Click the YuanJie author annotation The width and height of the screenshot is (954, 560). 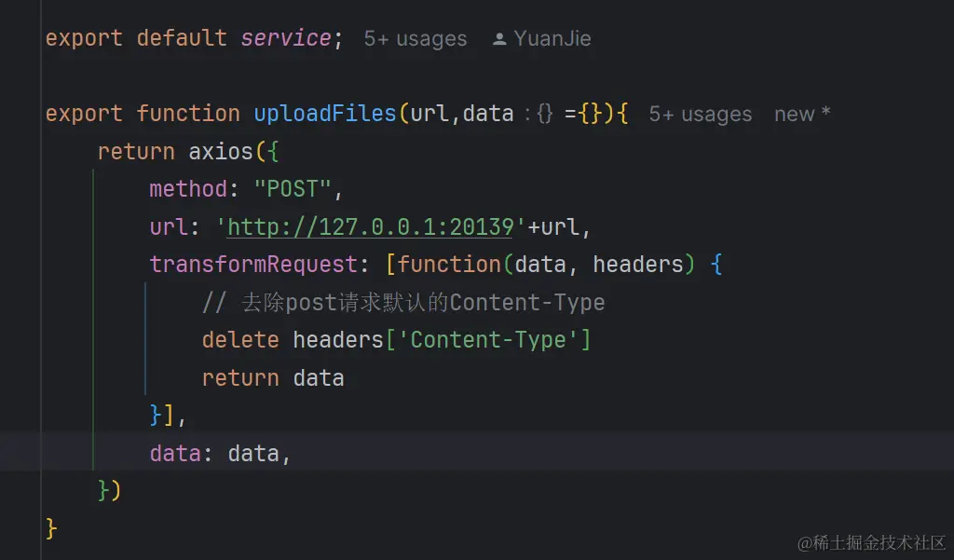pyautogui.click(x=552, y=39)
